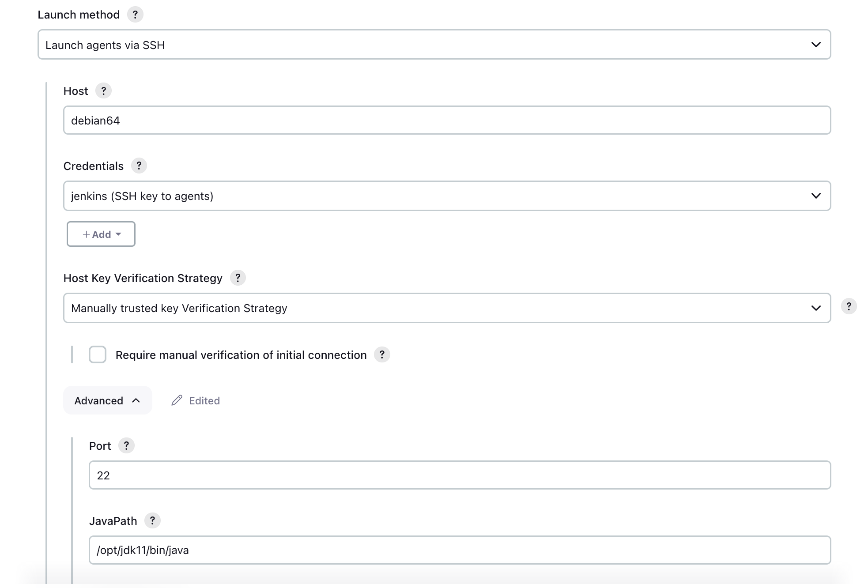Collapse the Advanced section

click(x=107, y=400)
